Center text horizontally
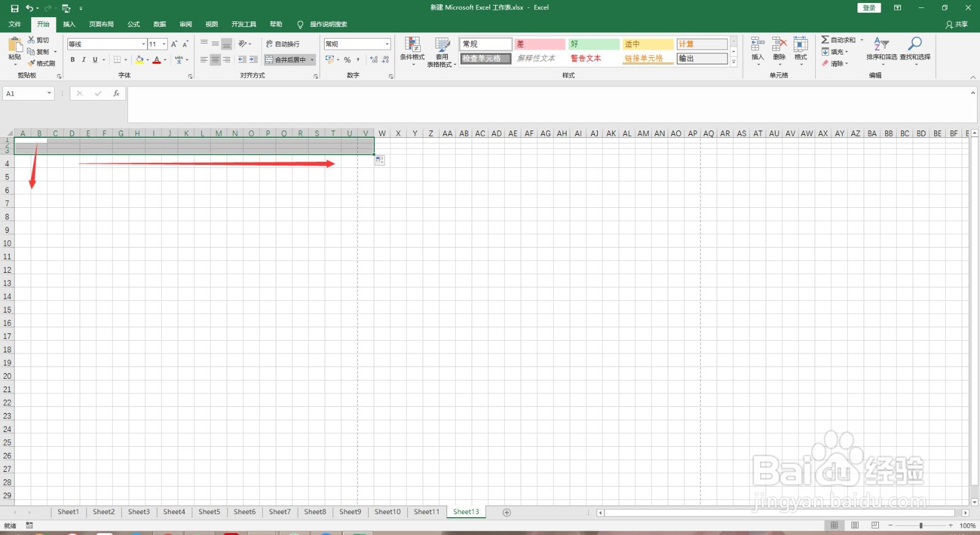 point(215,59)
